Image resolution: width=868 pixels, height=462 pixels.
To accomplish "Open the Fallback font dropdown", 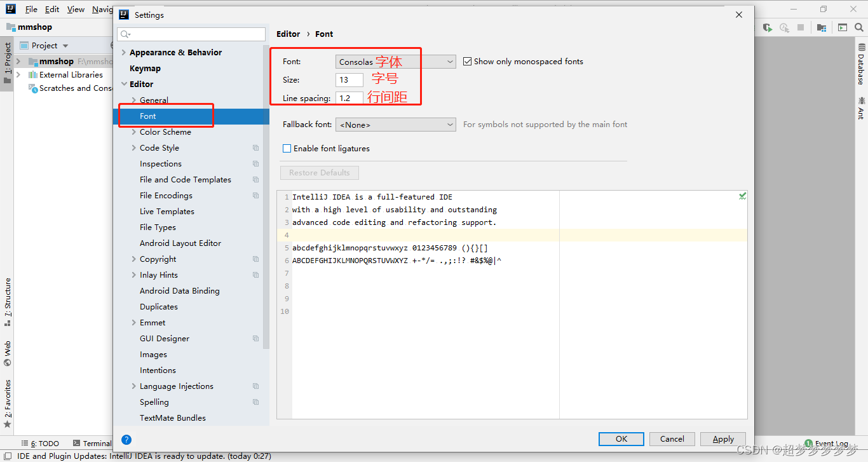I will click(395, 125).
